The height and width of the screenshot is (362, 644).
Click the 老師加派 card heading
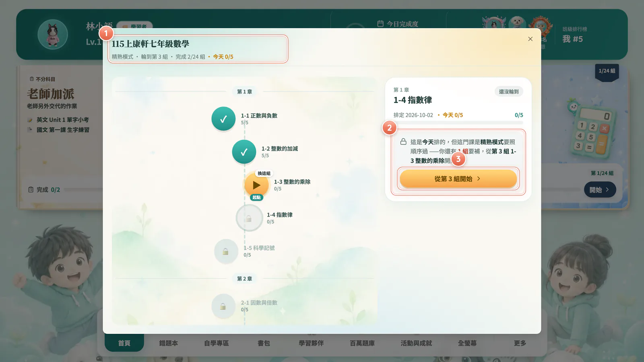point(51,94)
